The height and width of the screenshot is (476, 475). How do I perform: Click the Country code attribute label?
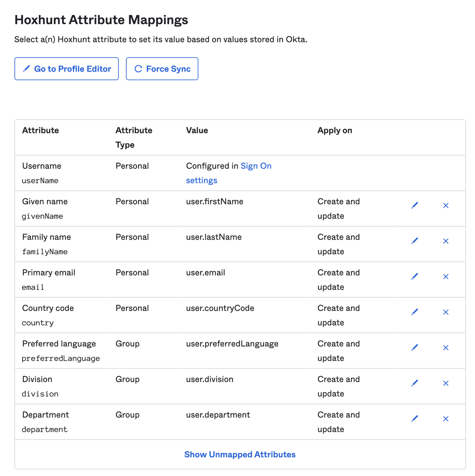[x=48, y=308]
